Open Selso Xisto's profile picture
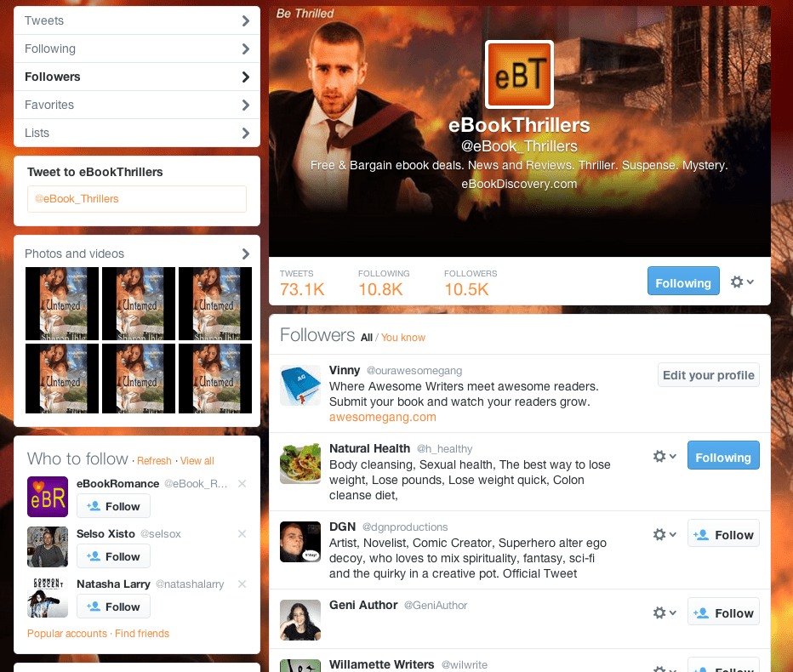793x672 pixels. click(48, 547)
